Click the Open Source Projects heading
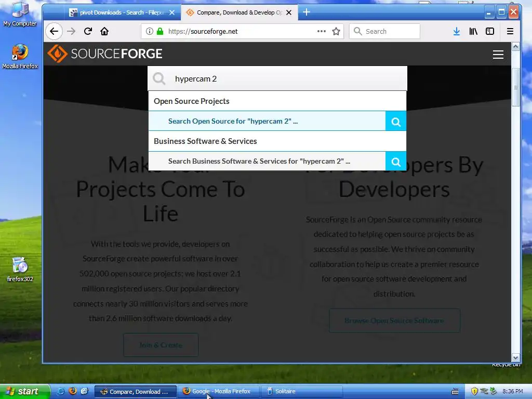The width and height of the screenshot is (532, 399). click(x=191, y=101)
